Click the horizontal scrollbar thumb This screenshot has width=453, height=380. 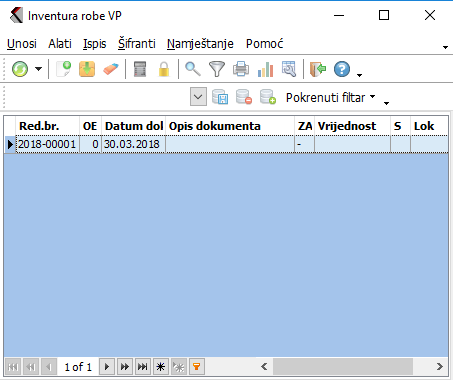tap(343, 367)
